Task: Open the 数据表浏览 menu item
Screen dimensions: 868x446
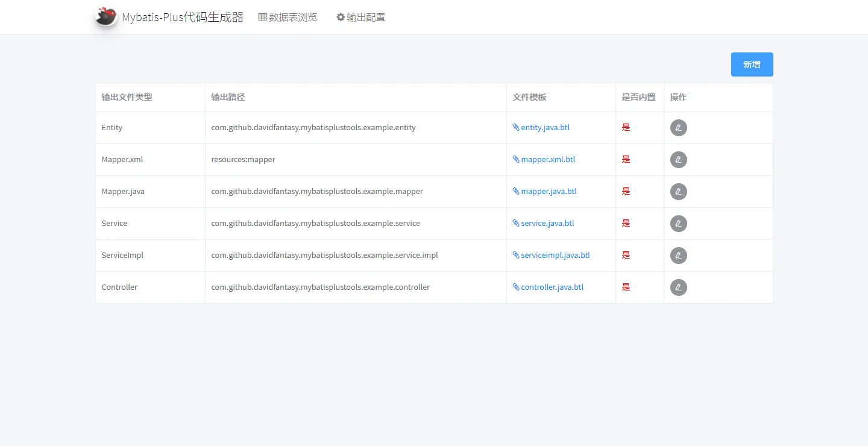Action: point(288,17)
